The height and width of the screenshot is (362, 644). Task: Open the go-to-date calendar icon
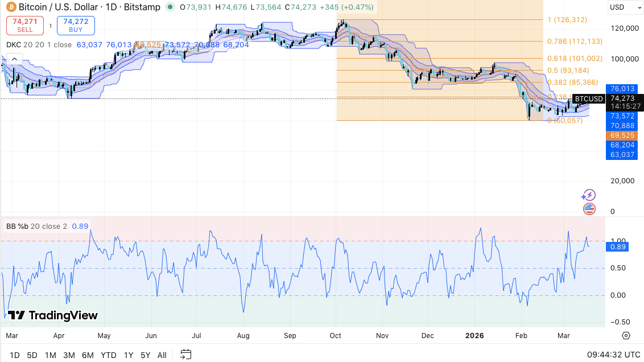(185, 355)
